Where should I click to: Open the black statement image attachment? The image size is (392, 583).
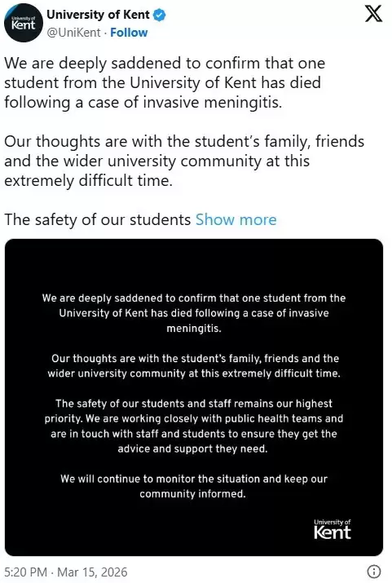[194, 397]
